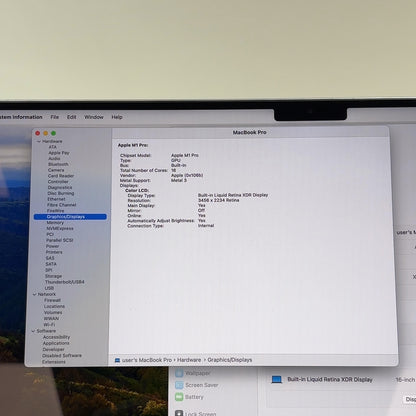Select Thunderbolt/USB4 in the sidebar
This screenshot has width=416, height=416.
[65, 282]
